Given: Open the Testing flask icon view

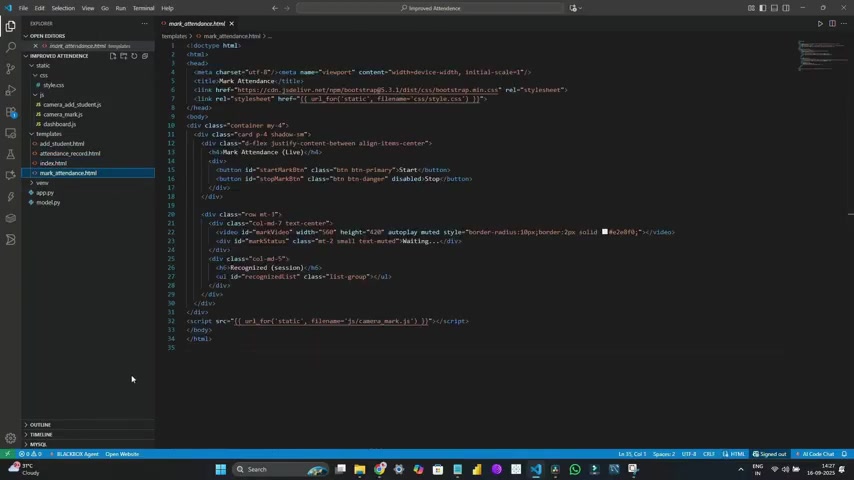Looking at the screenshot, I should click(11, 154).
